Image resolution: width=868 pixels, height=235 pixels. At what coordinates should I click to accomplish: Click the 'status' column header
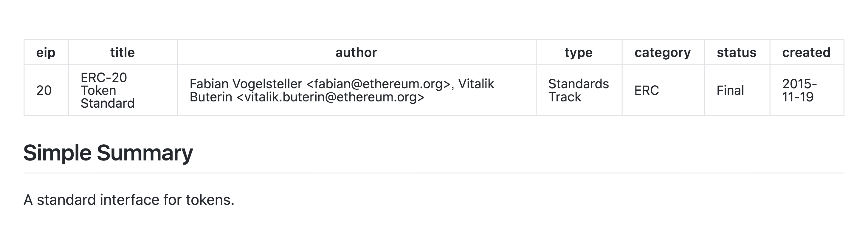736,52
